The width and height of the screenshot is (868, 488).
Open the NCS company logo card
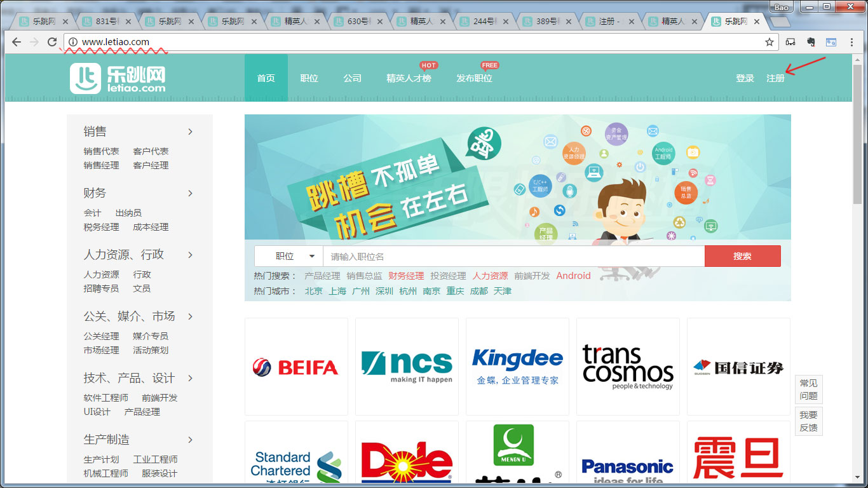pyautogui.click(x=407, y=367)
